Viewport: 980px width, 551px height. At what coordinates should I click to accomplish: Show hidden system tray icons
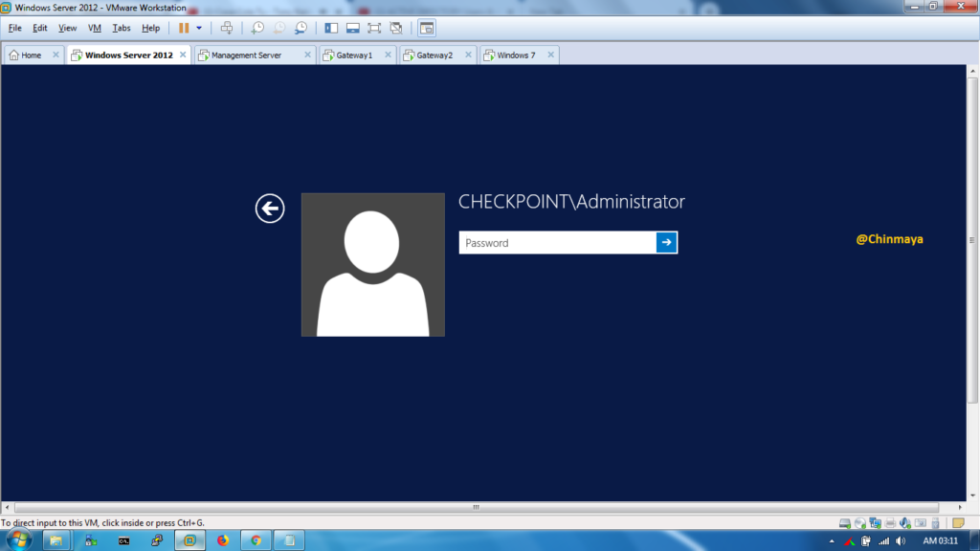point(832,541)
